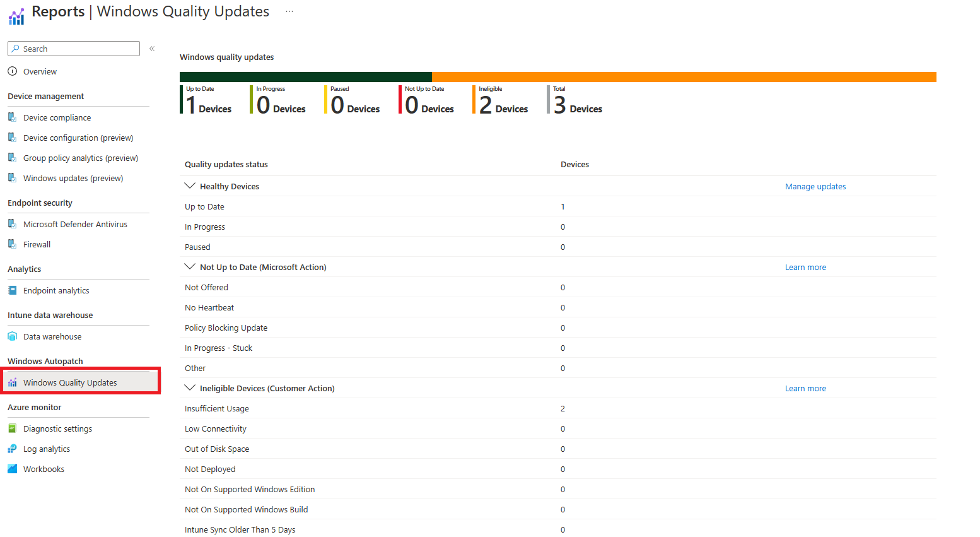
Task: Click the Policy Blocking Update row
Action: 557,328
